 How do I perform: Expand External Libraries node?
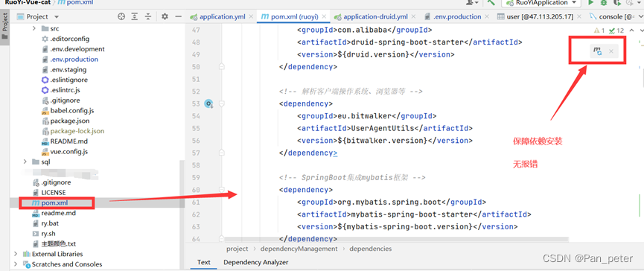click(16, 254)
